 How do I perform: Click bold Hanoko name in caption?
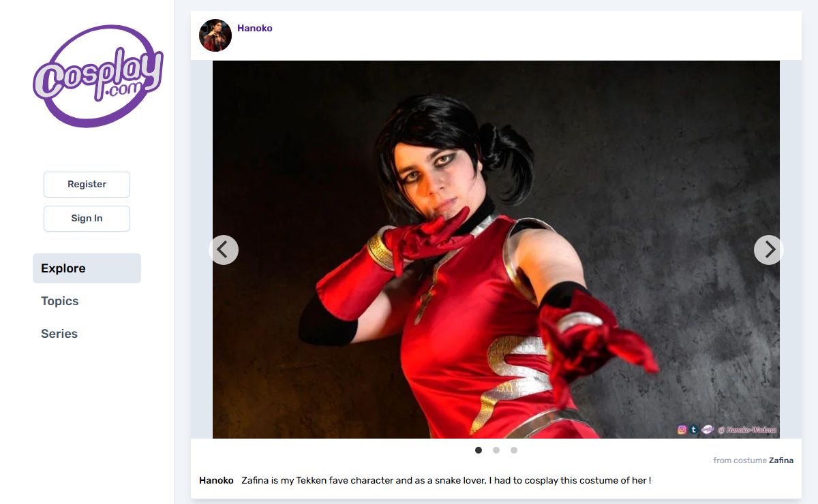pos(216,480)
